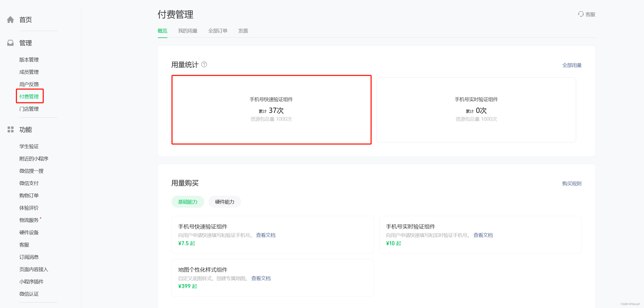Go to 首页 in the sidebar
Image resolution: width=644 pixels, height=308 pixels.
[26, 20]
